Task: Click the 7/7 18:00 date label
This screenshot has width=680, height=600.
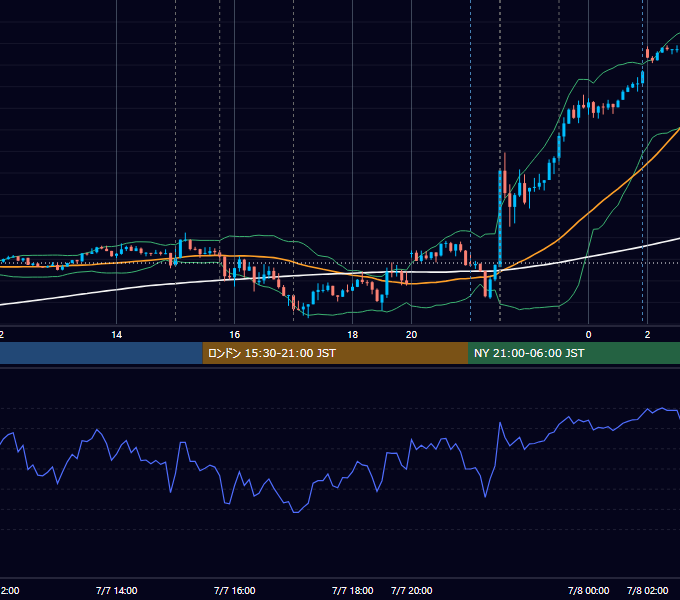Action: 353,590
